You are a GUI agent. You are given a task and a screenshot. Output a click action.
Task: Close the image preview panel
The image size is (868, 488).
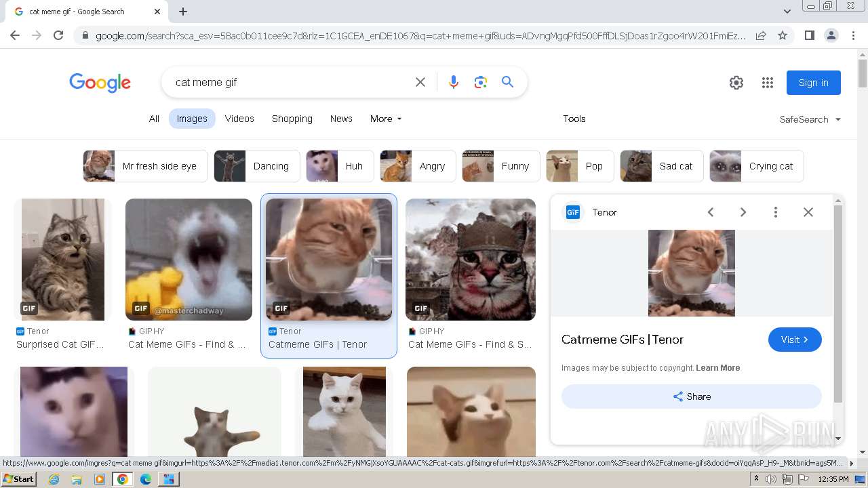coord(808,212)
